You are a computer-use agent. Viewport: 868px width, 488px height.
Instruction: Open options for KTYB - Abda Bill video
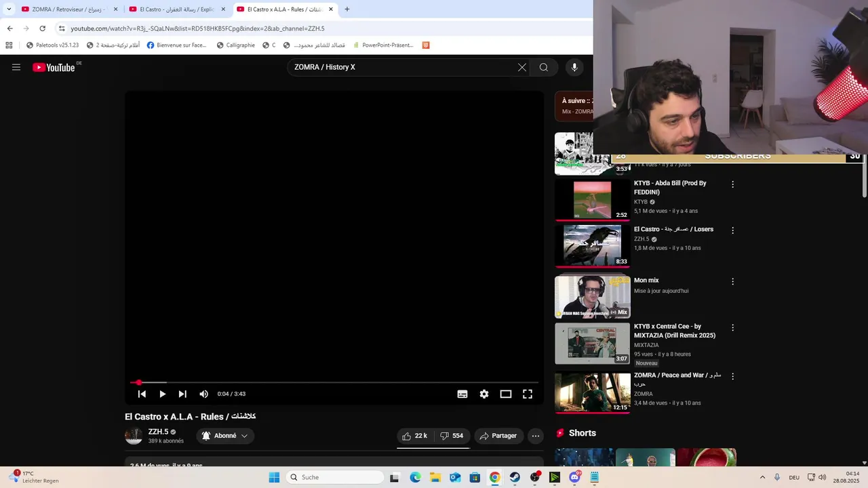[732, 184]
